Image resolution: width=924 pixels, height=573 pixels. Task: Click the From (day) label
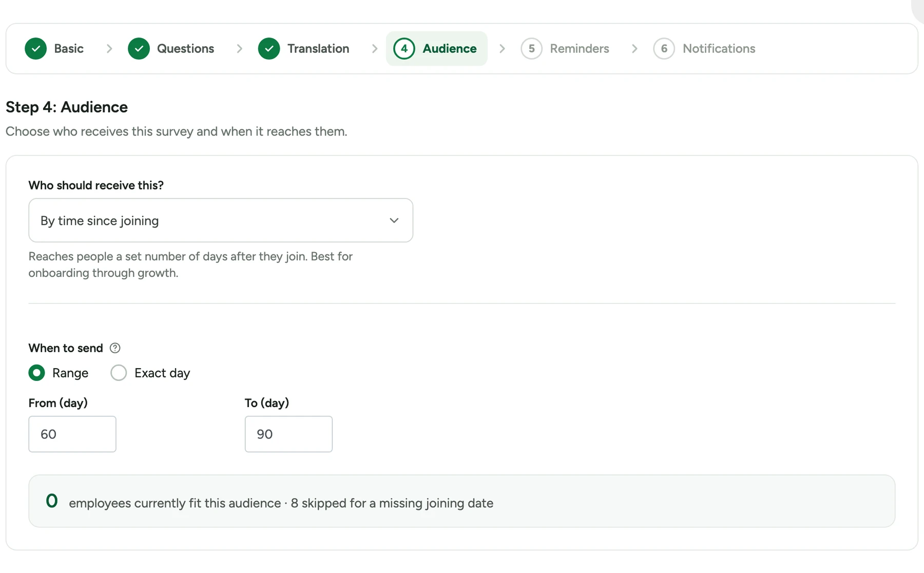tap(58, 403)
